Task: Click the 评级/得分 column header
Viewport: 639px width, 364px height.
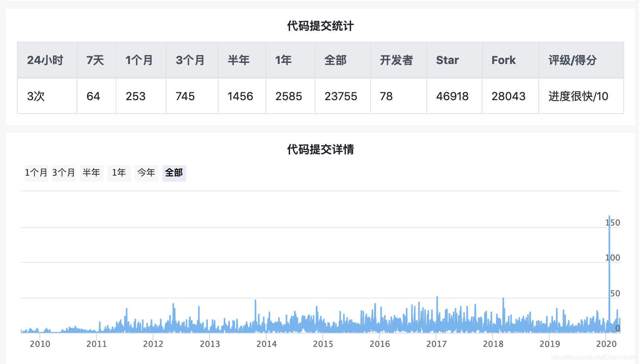Action: (x=581, y=60)
